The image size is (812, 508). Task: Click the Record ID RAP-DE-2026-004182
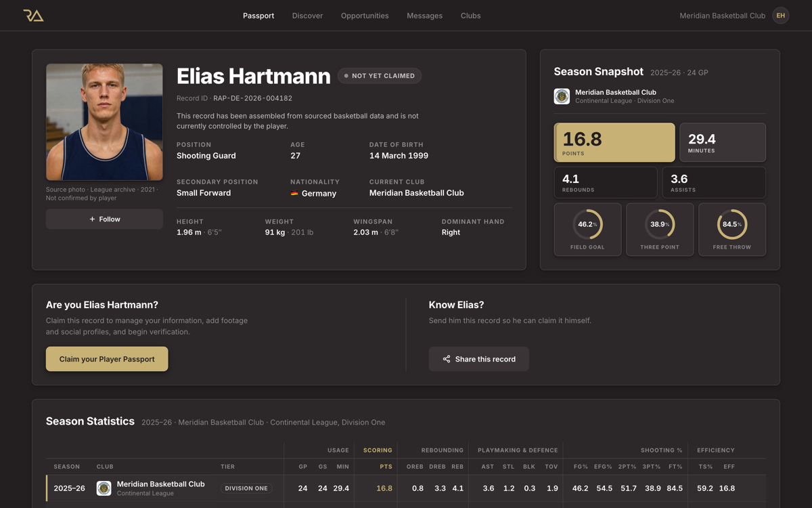coord(253,98)
